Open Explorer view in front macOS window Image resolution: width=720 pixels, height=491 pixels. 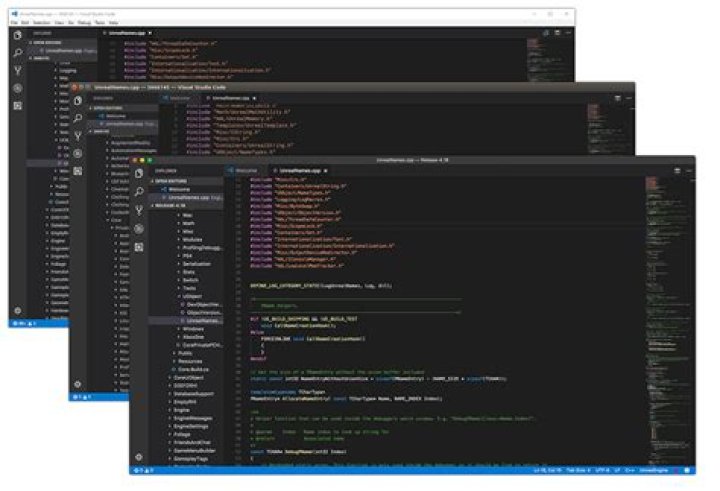pos(139,173)
